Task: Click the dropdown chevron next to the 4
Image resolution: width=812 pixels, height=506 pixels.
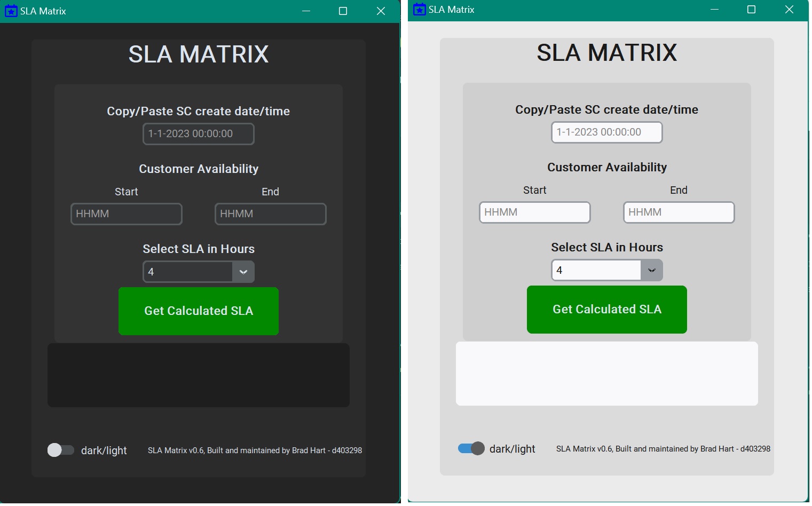Action: [x=243, y=272]
